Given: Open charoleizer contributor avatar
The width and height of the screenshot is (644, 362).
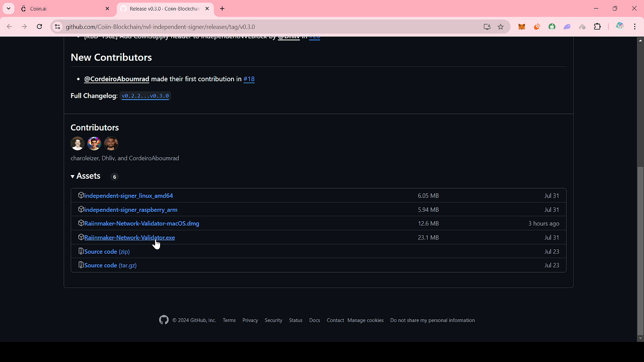Looking at the screenshot, I should pos(77,143).
